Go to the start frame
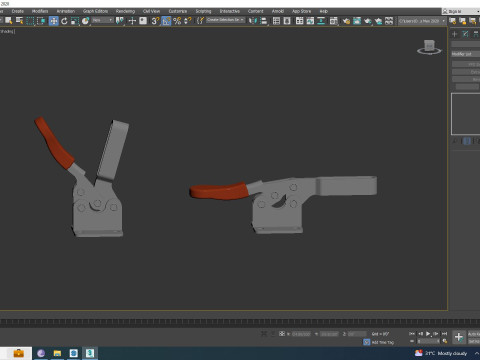 pos(412,333)
